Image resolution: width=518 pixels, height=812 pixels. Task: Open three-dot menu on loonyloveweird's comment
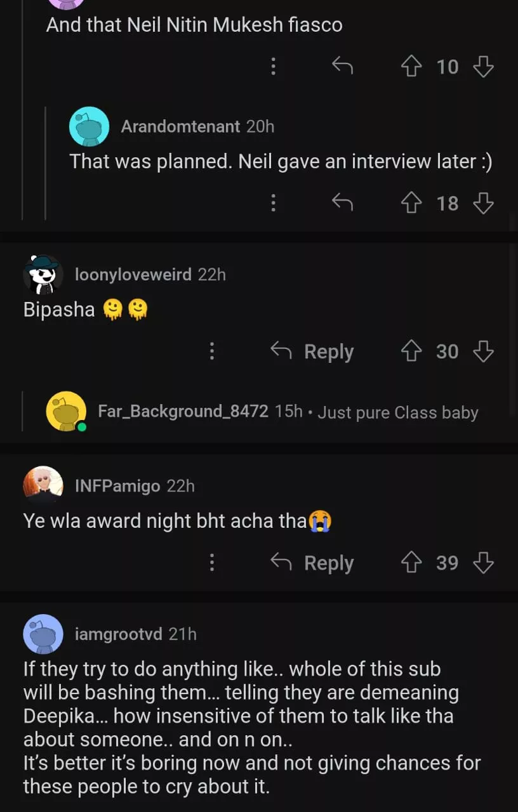pyautogui.click(x=212, y=351)
